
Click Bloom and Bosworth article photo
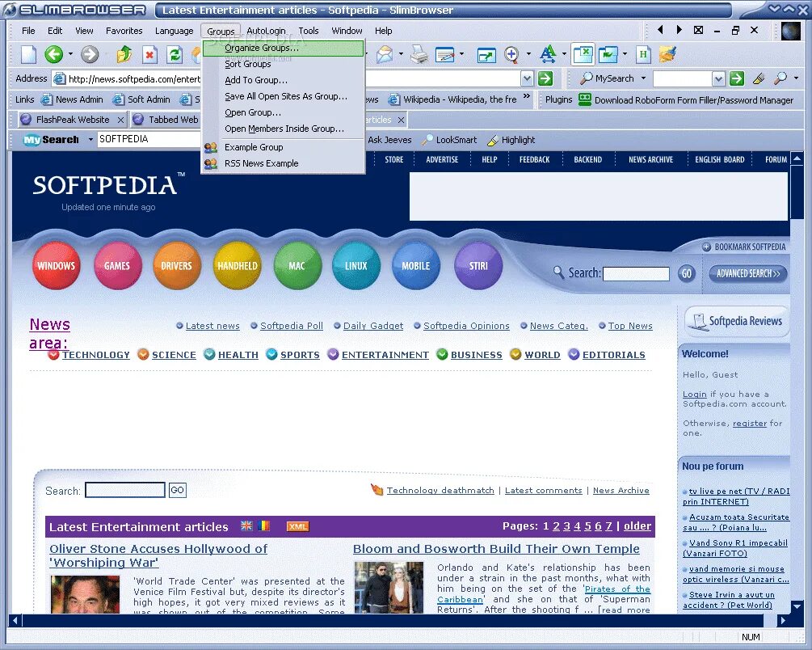389,588
